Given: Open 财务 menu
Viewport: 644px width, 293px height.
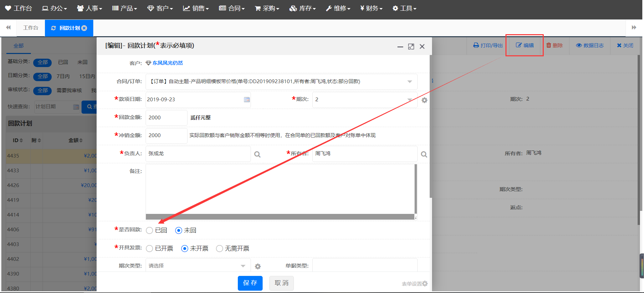Looking at the screenshot, I should tap(371, 8).
